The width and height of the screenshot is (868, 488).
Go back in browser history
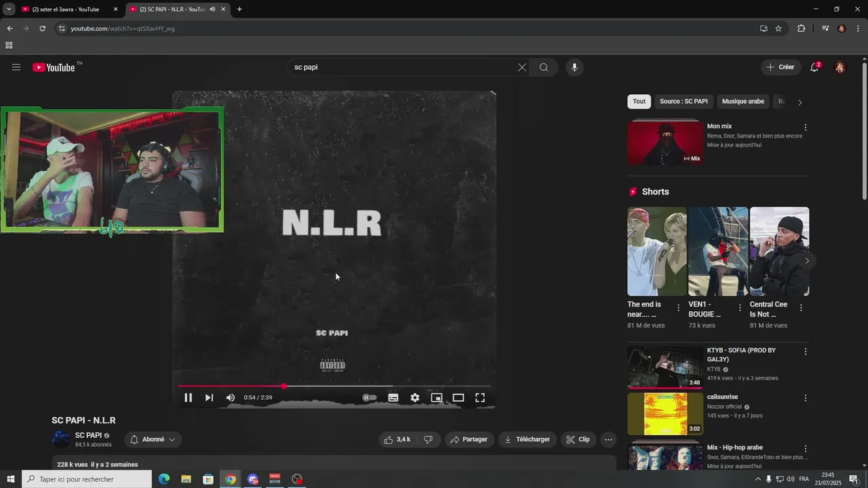coord(9,28)
